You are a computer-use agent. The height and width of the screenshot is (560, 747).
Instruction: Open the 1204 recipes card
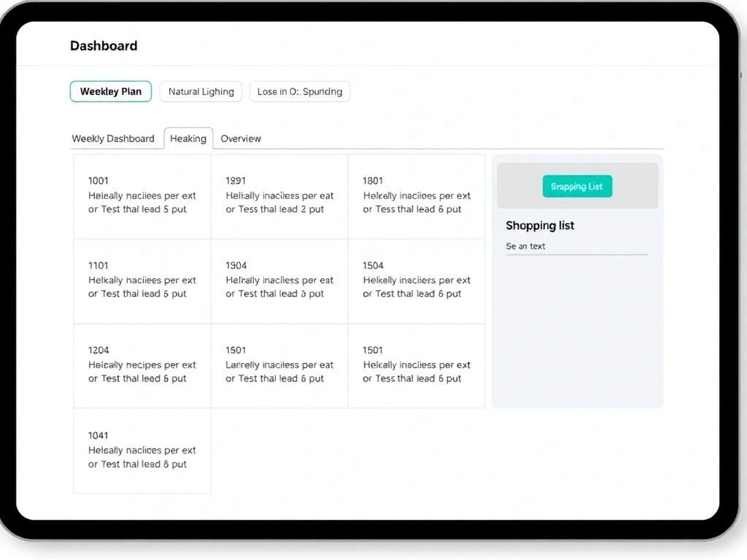coord(142,365)
